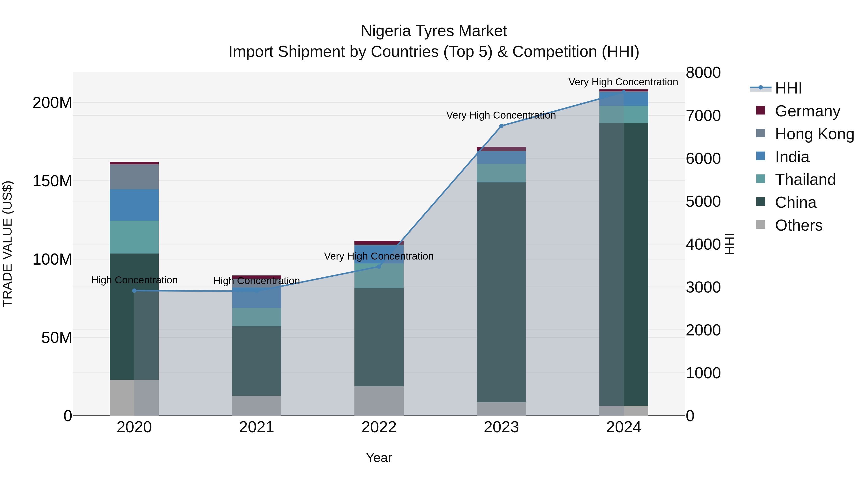Click the Import Shipment by Countries subtitle
Viewport: 868px width, 488px height.
(434, 52)
